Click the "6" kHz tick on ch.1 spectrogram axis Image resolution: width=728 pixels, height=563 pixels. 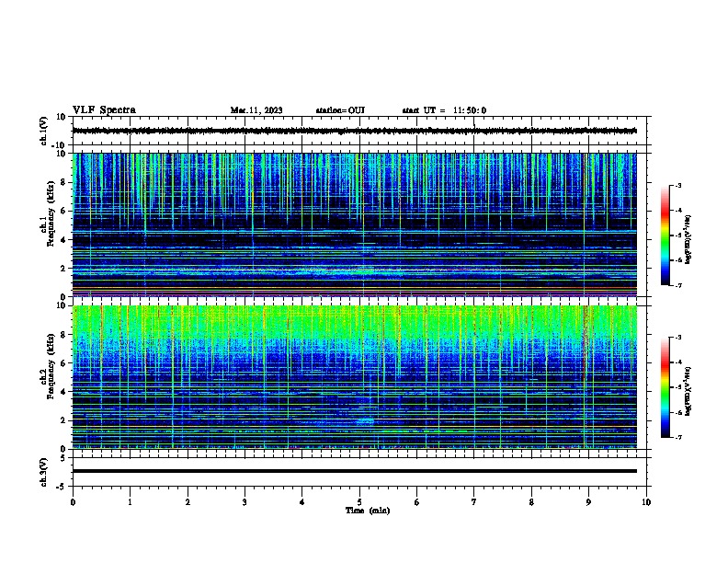tap(63, 211)
